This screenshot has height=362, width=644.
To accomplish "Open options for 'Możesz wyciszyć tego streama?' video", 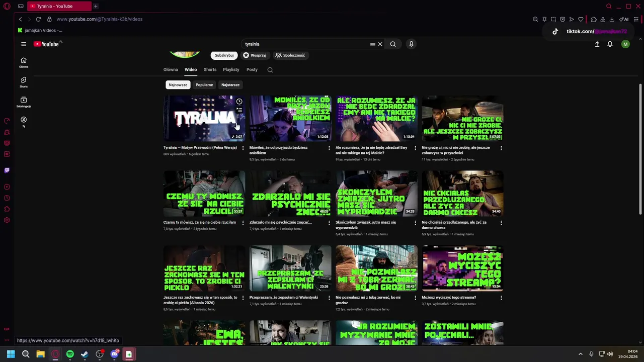I will (501, 298).
